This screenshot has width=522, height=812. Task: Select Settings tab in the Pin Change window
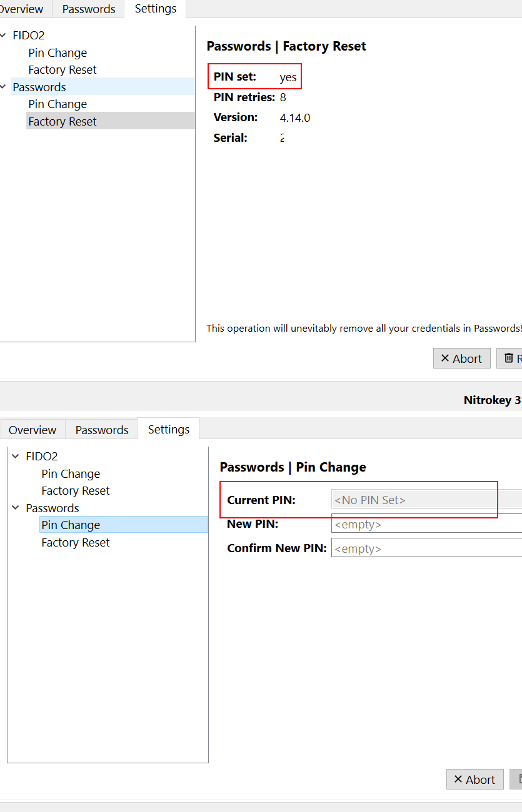click(169, 429)
